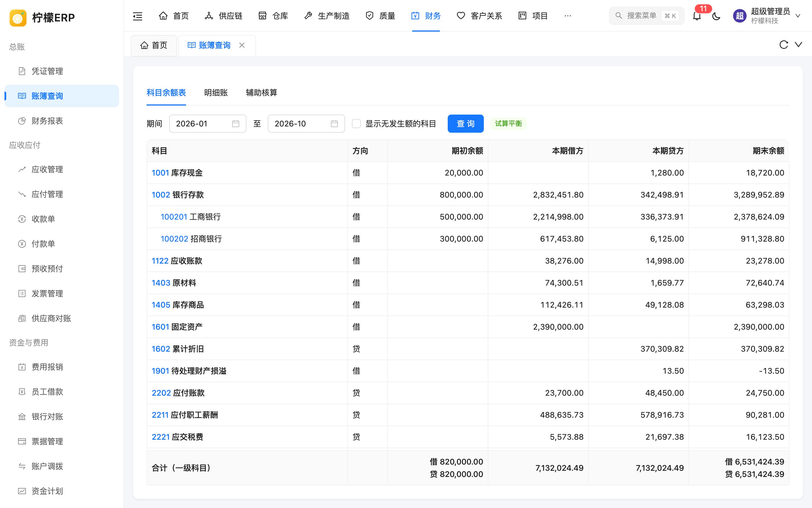
Task: Go to 首页 page tab
Action: pos(154,45)
